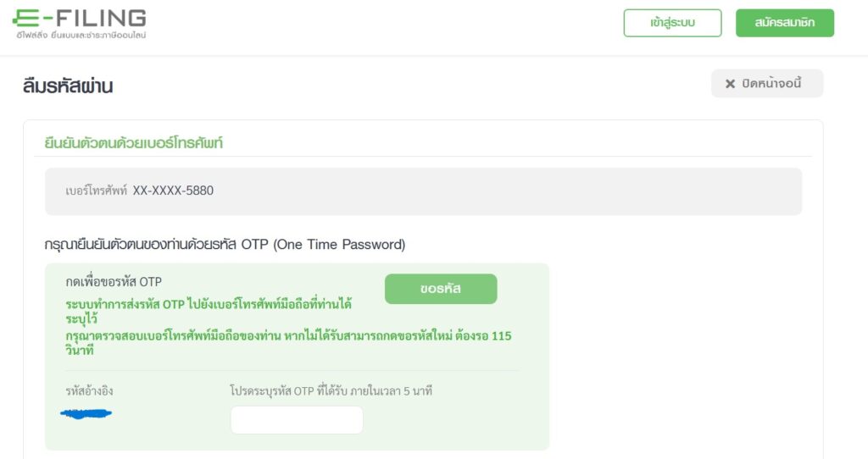Request an OTP with ขอรหัส button
The image size is (868, 459).
441,289
